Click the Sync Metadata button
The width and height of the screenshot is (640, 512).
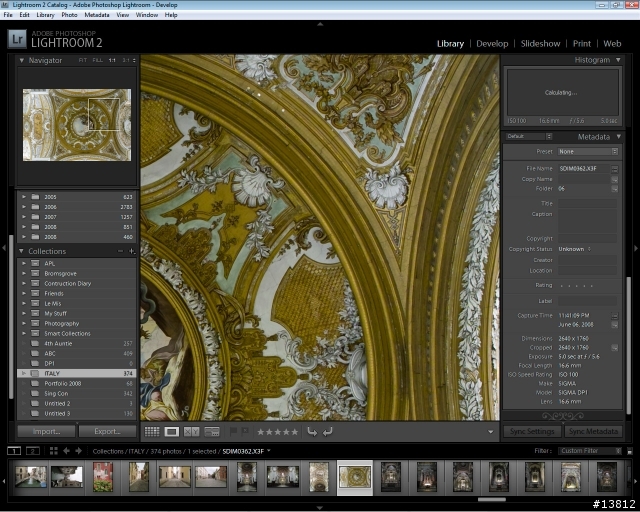593,431
